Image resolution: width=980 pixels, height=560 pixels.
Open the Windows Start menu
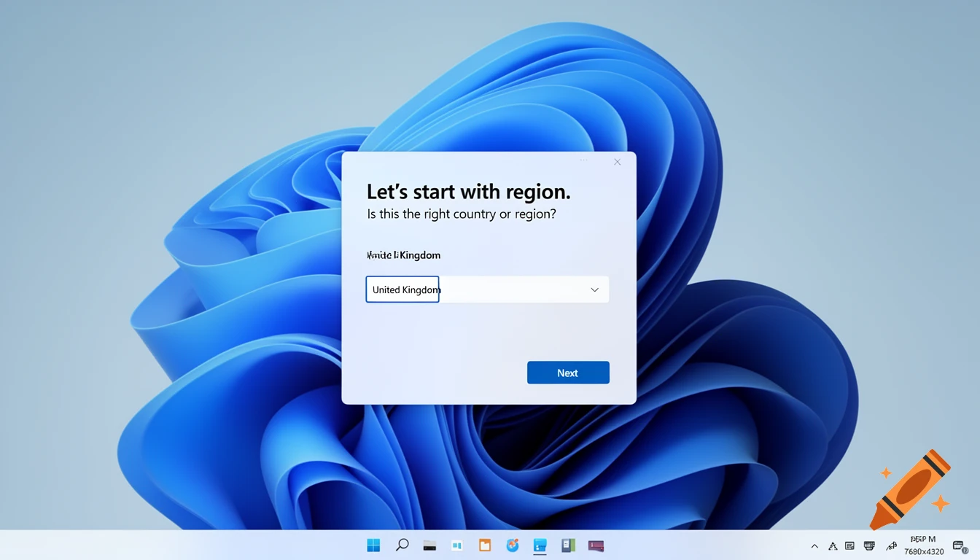(x=373, y=545)
